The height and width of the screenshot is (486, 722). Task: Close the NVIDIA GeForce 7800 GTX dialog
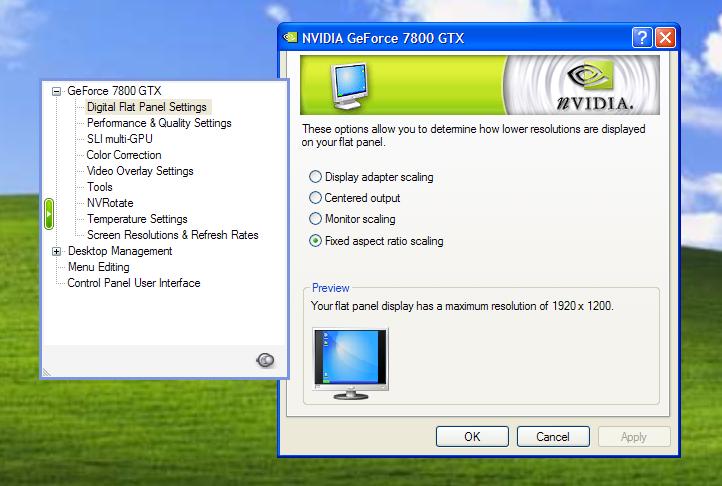pos(665,38)
